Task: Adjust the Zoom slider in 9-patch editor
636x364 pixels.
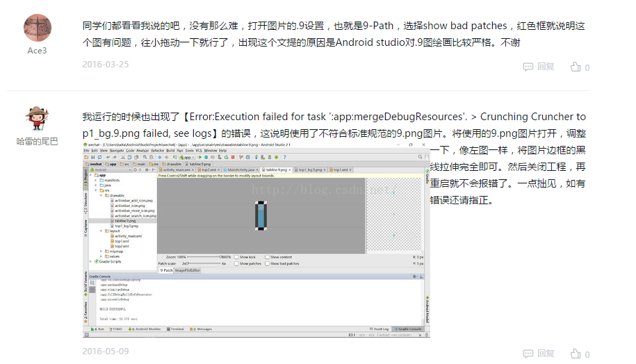Action: (x=204, y=257)
